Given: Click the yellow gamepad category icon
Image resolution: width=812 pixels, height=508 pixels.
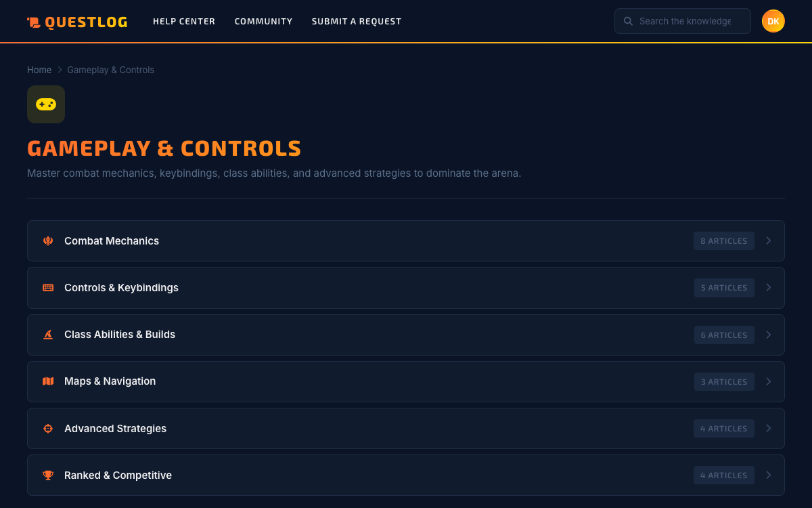Looking at the screenshot, I should (x=46, y=104).
